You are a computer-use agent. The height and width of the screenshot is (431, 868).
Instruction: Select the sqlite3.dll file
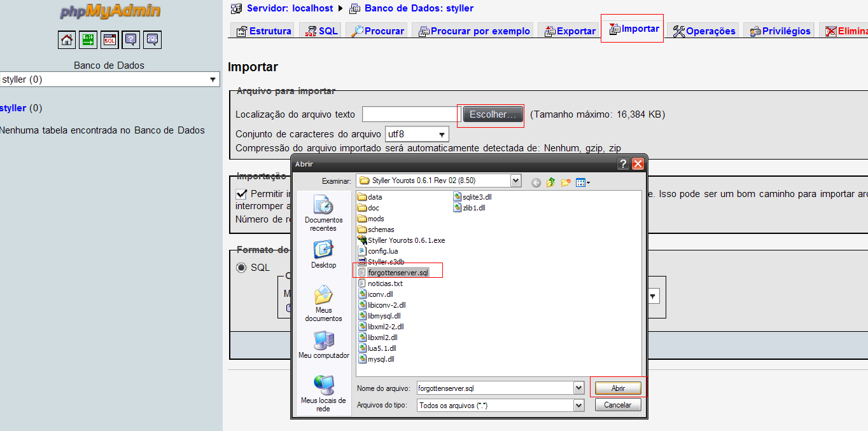pyautogui.click(x=472, y=197)
